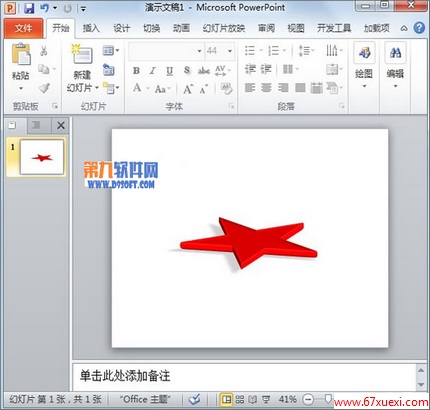430x410 pixels.
Task: Switch to Slide Sorter view in status bar
Action: (240, 399)
